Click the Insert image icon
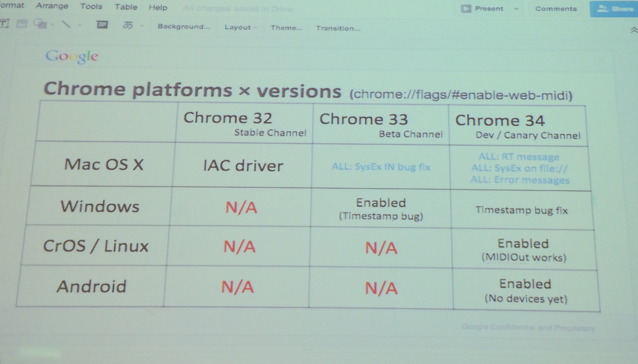Image resolution: width=638 pixels, height=364 pixels. click(22, 24)
